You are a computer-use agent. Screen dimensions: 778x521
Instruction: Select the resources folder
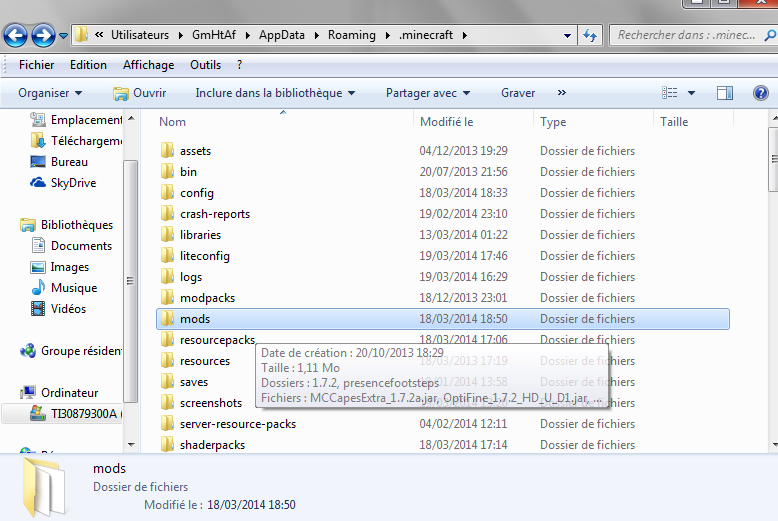[205, 361]
